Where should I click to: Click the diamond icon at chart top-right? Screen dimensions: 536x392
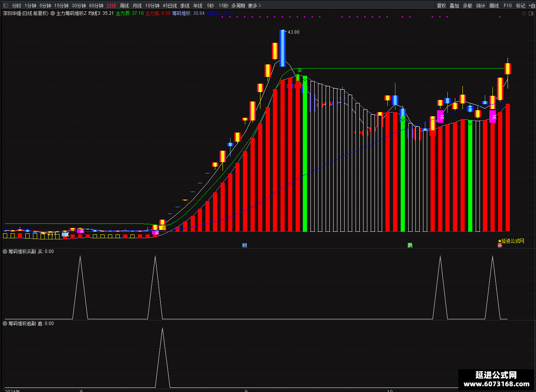pos(524,13)
